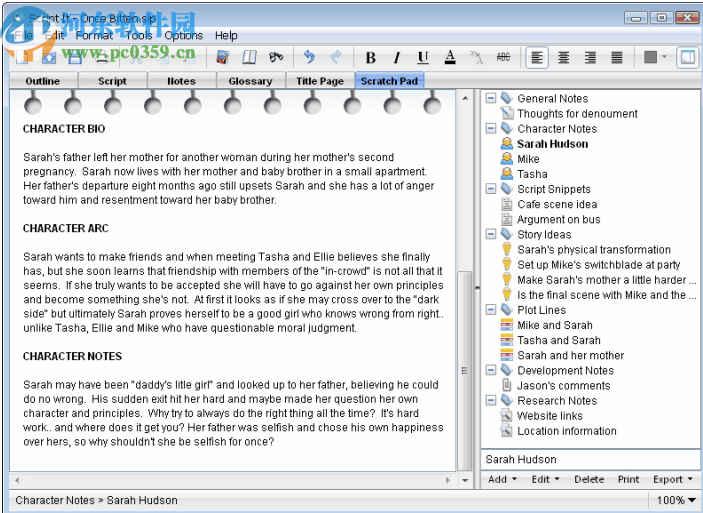This screenshot has height=513, width=703.
Task: Toggle bold formatting
Action: coord(370,57)
